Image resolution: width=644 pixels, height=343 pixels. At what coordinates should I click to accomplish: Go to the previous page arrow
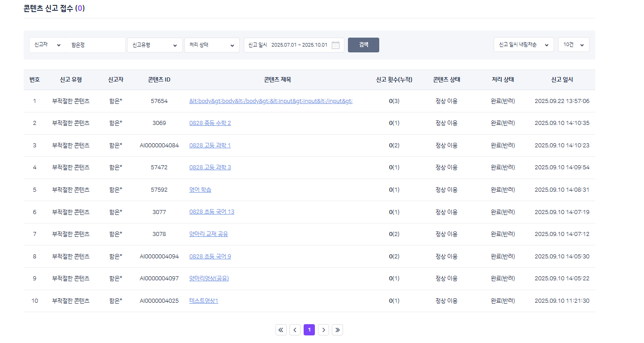tap(295, 330)
